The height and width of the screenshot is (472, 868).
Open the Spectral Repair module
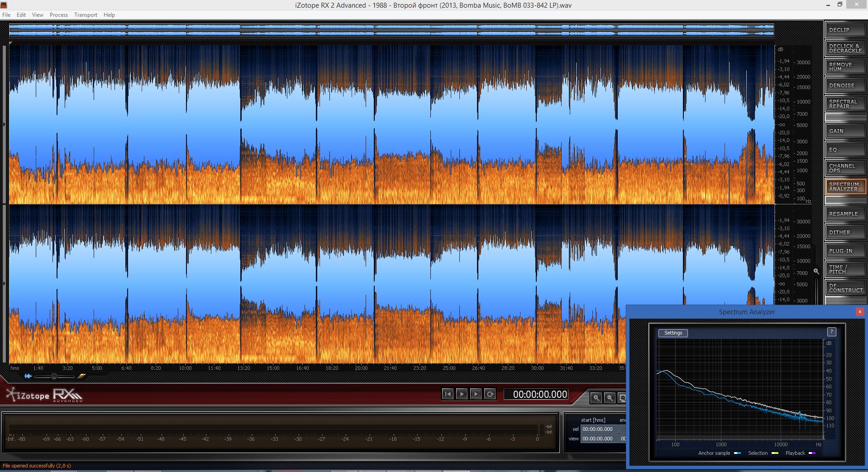coord(845,104)
